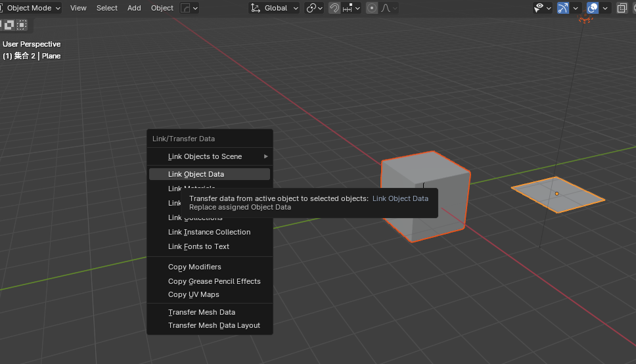The width and height of the screenshot is (636, 364).
Task: Open the gizmo options dropdown arrow
Action: 576,8
